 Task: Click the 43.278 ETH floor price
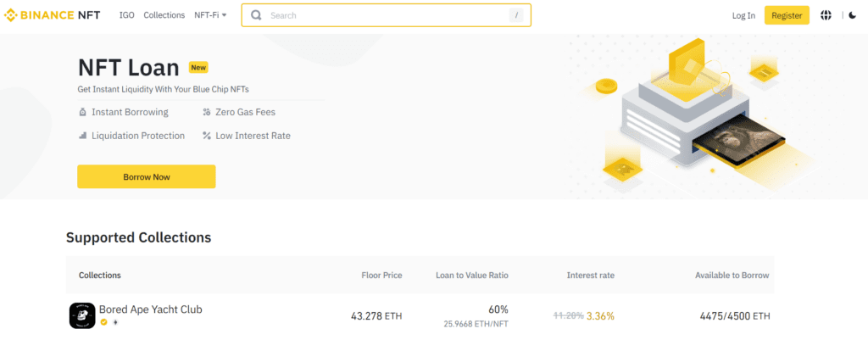click(x=376, y=316)
